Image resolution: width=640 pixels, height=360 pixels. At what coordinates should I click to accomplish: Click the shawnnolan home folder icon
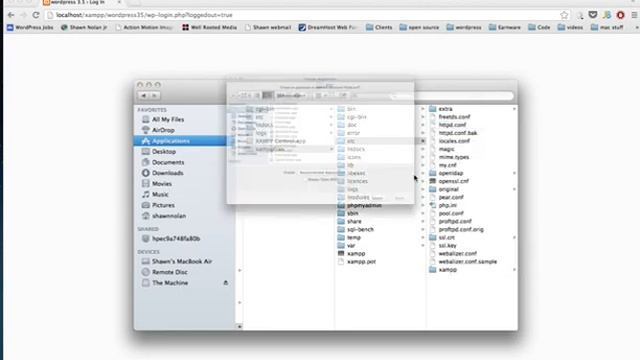tap(145, 216)
